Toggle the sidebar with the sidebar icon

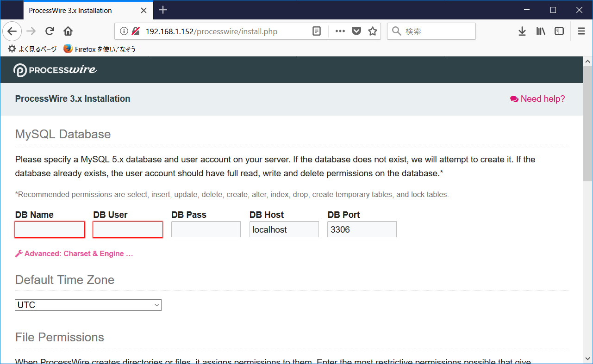(x=559, y=31)
